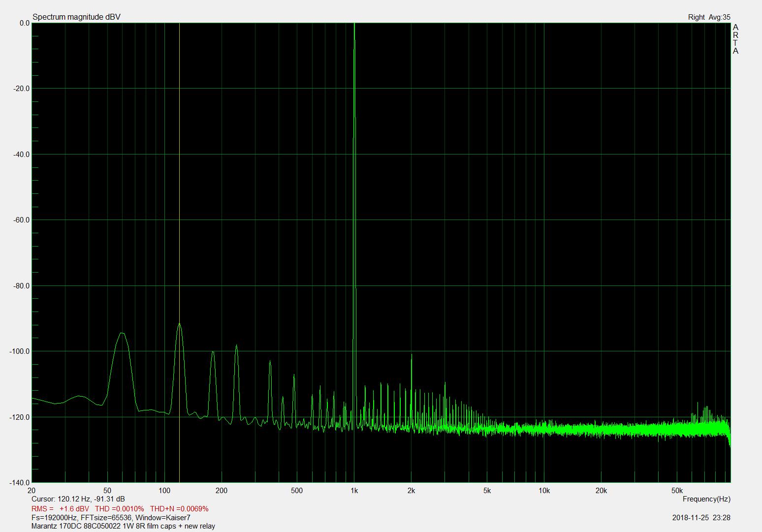Click the '-20.0' y-axis label
The width and height of the screenshot is (762, 532).
click(22, 89)
